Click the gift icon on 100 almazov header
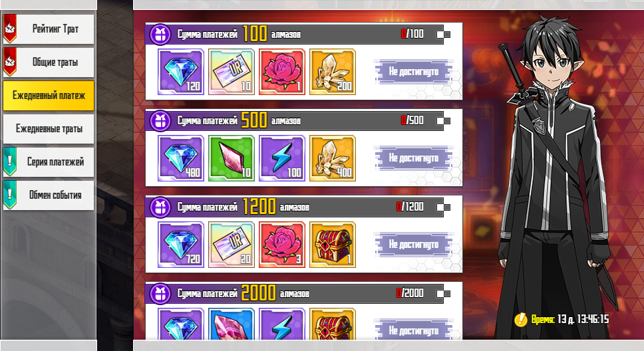This screenshot has width=644, height=351. coord(160,34)
